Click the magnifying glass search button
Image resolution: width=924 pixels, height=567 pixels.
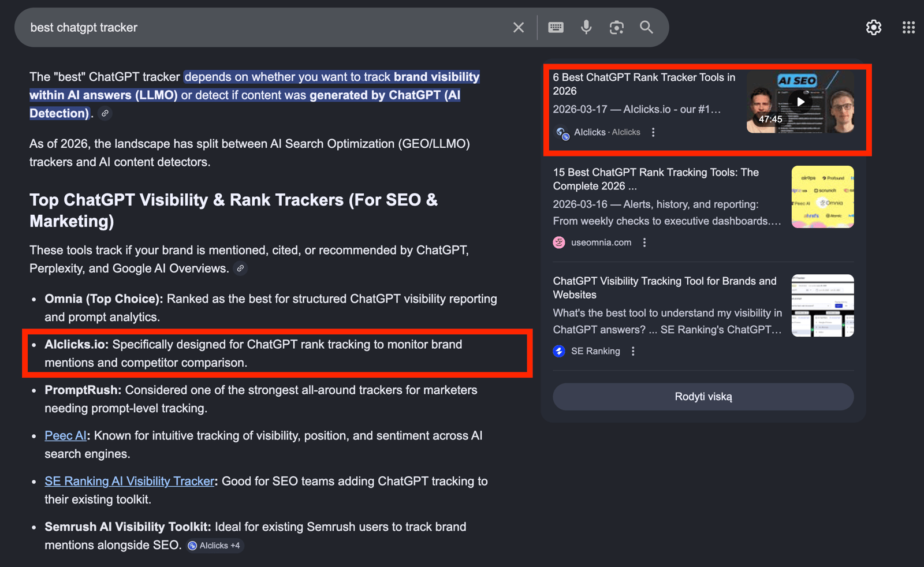click(646, 27)
